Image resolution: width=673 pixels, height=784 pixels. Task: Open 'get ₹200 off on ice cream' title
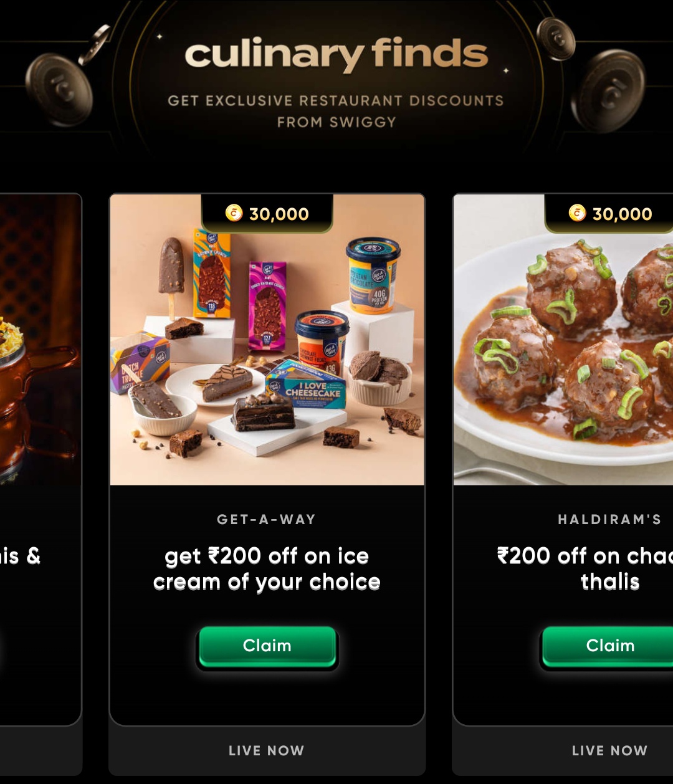(x=267, y=569)
